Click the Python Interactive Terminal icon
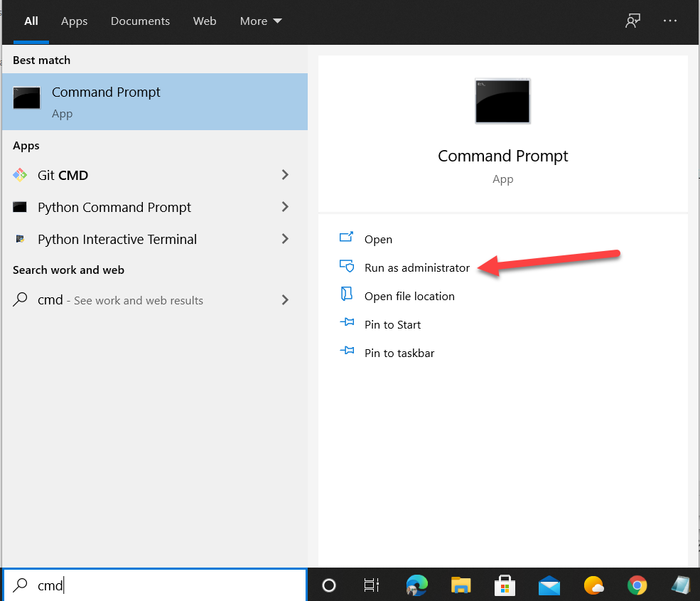The image size is (700, 601). coord(20,239)
